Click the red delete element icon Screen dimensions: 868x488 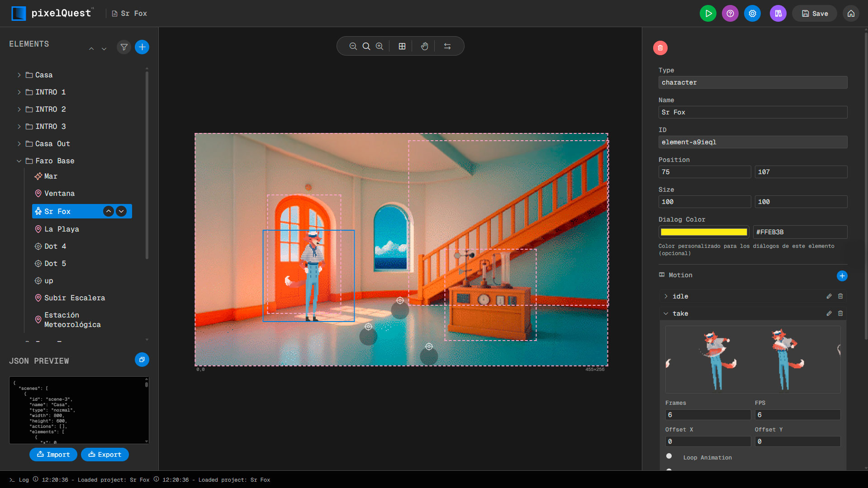(660, 48)
